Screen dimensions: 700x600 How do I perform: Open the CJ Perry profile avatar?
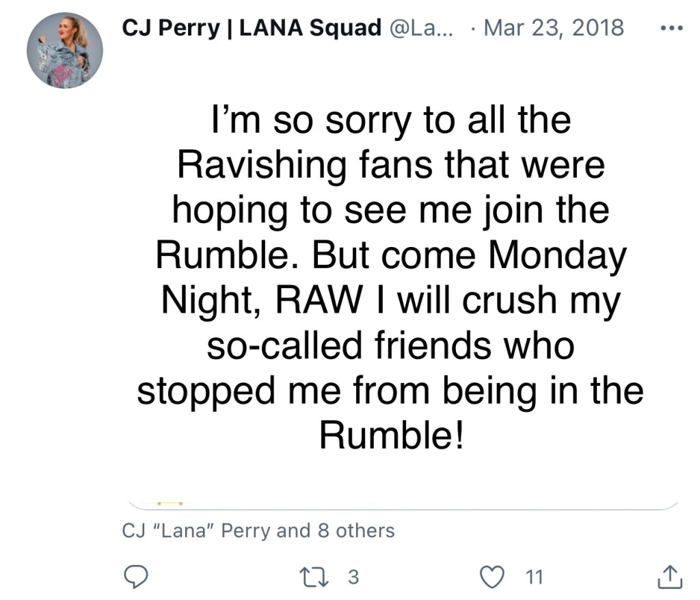pos(65,51)
